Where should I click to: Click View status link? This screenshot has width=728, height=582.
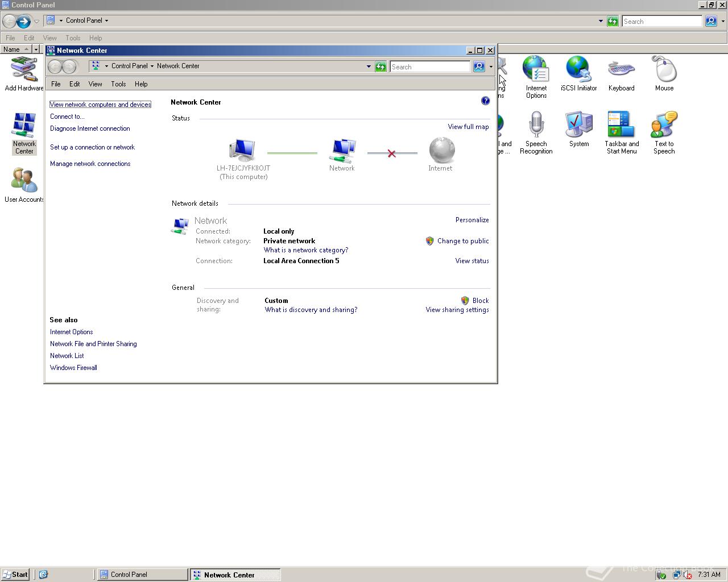472,261
